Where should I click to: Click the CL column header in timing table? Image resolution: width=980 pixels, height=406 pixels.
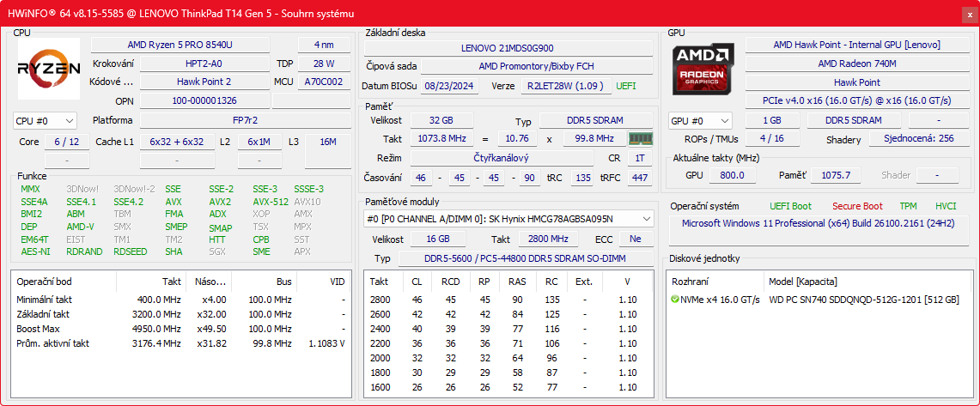417,282
